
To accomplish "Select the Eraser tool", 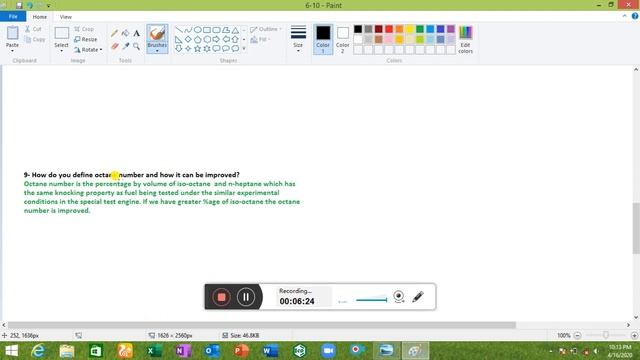I will coord(115,47).
